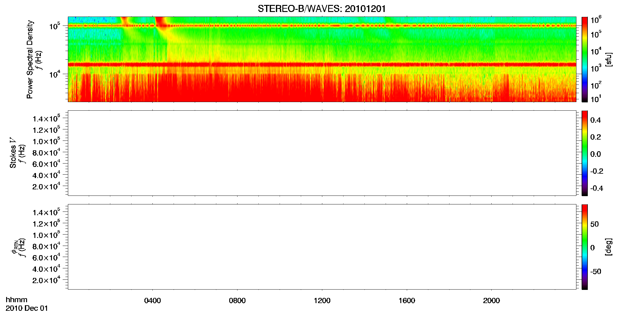Click the 2010 Dec 01 date label

click(x=27, y=308)
